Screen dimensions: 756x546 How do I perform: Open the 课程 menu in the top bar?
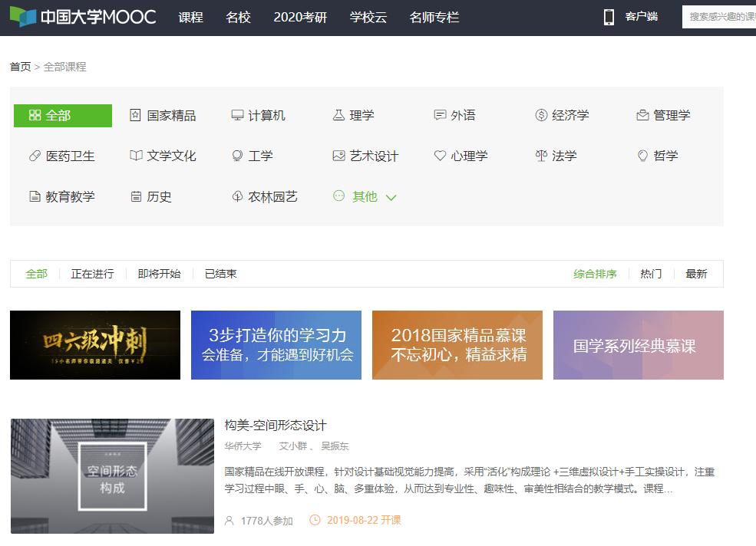pos(190,16)
